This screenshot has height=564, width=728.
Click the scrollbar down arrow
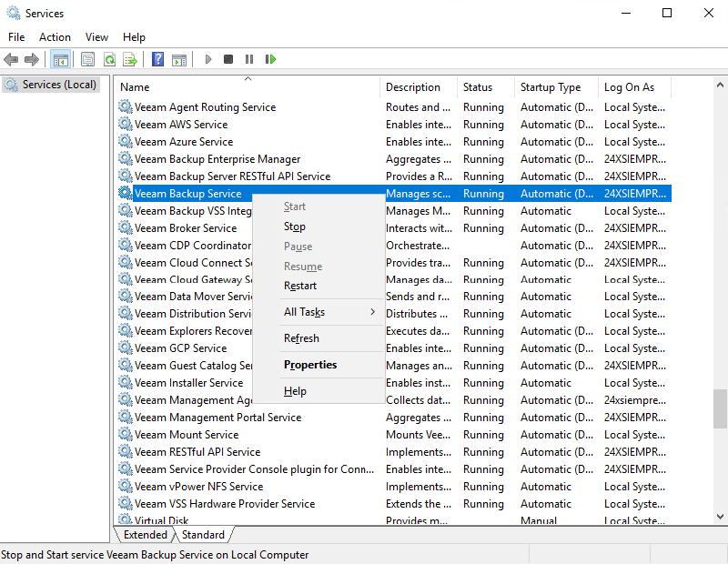point(720,516)
